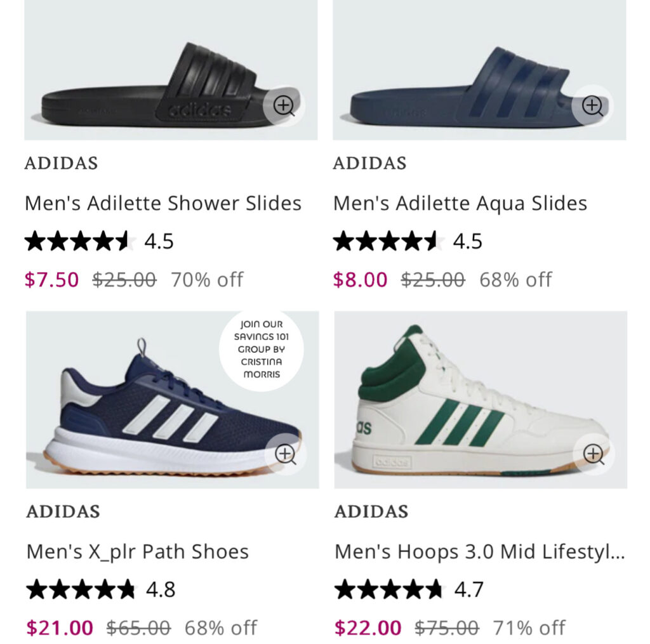
Task: Click magnifier icon on navy Aqua Slides
Action: 593,105
